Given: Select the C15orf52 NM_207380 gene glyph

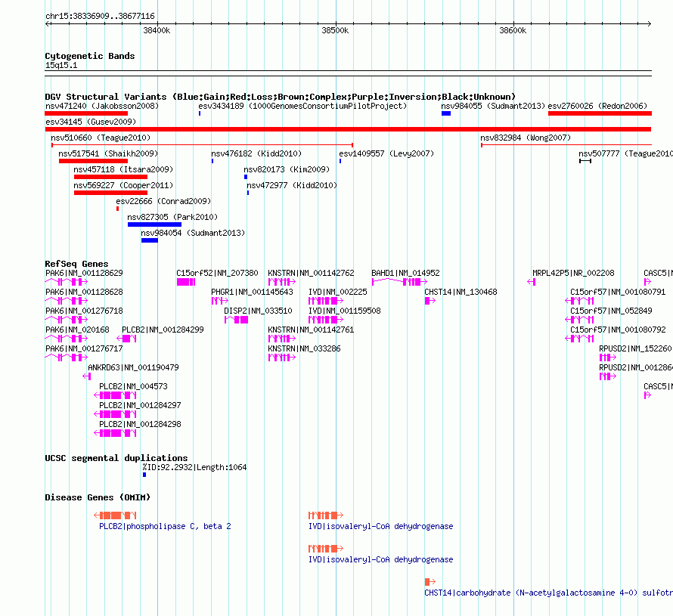Looking at the screenshot, I should pyautogui.click(x=186, y=282).
